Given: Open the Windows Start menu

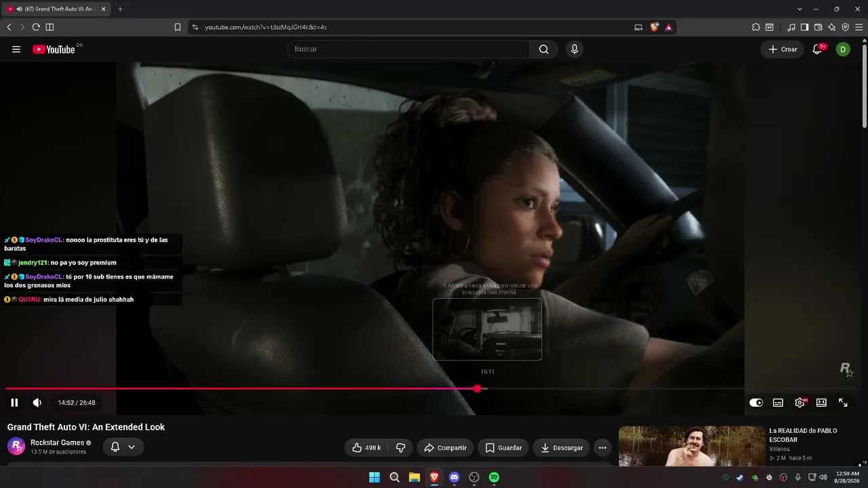Looking at the screenshot, I should click(x=374, y=477).
